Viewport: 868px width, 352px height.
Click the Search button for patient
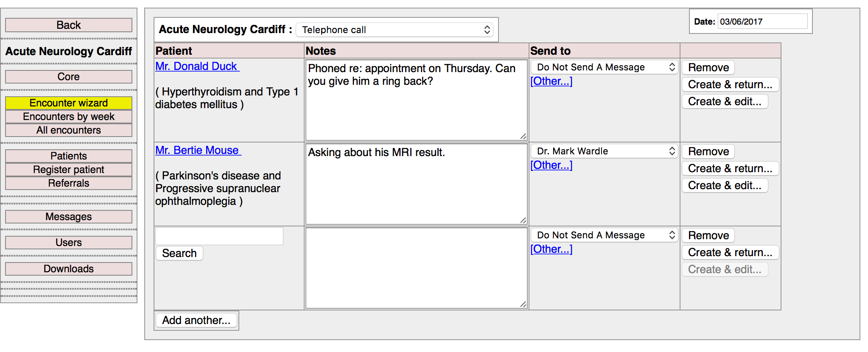(x=179, y=253)
